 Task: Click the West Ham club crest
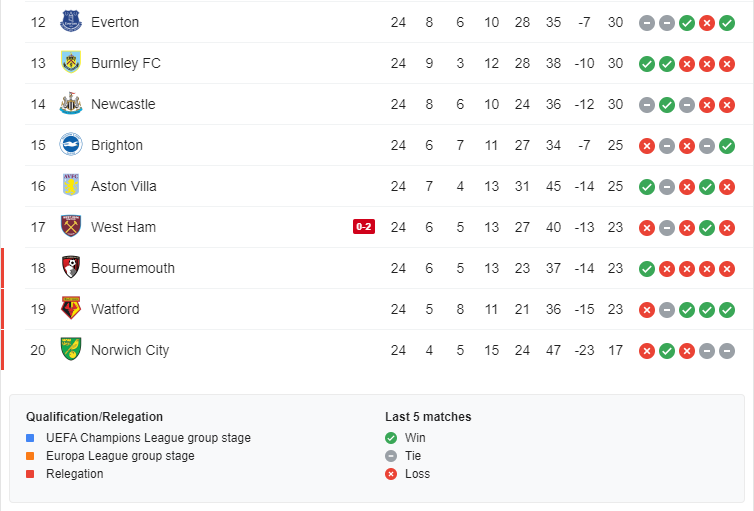coord(70,227)
